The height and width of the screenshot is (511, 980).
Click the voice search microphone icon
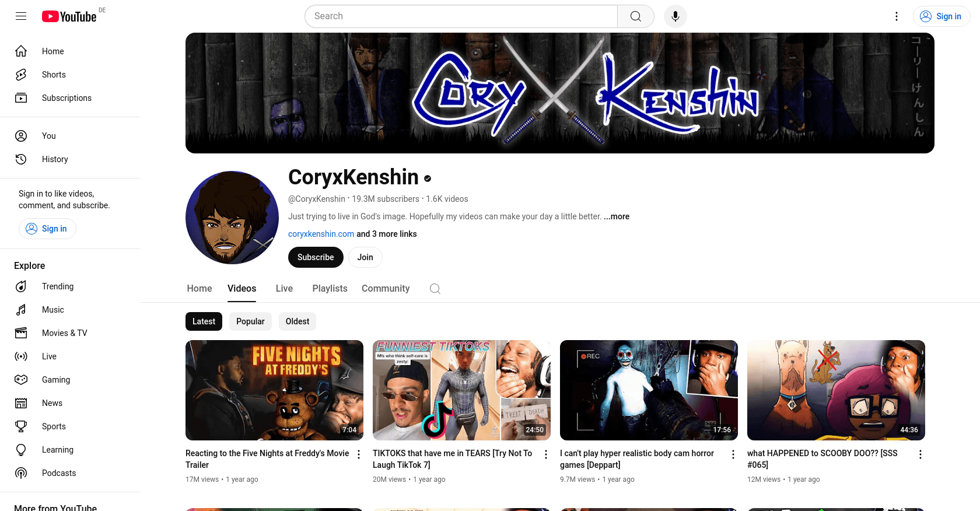click(x=675, y=16)
